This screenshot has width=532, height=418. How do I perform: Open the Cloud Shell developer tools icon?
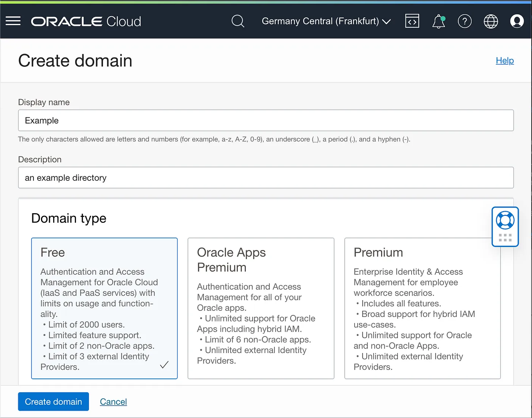coord(412,21)
